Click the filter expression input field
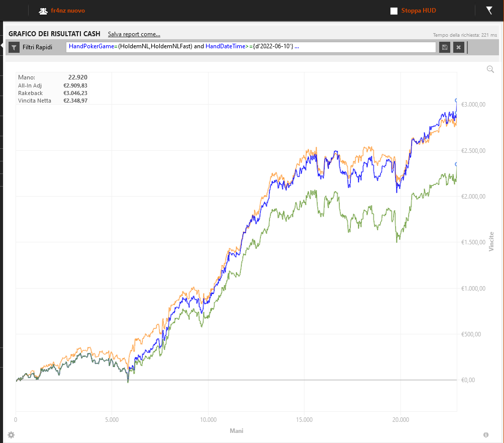The width and height of the screenshot is (504, 443). pos(251,47)
